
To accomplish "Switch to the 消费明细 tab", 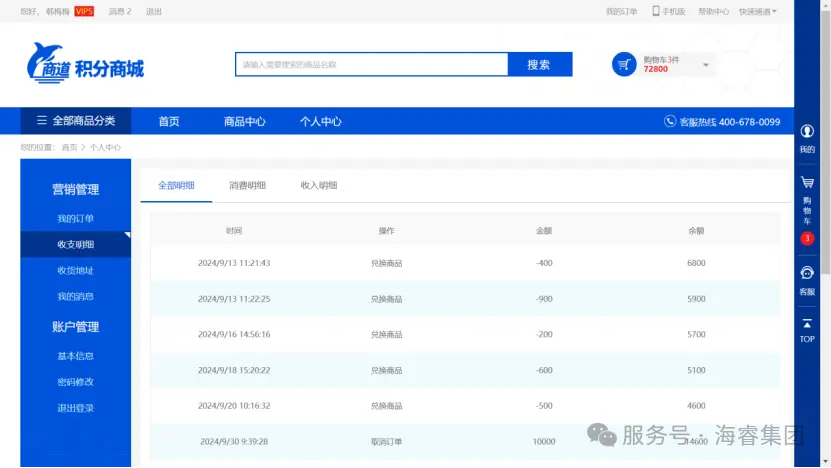I will click(x=247, y=185).
